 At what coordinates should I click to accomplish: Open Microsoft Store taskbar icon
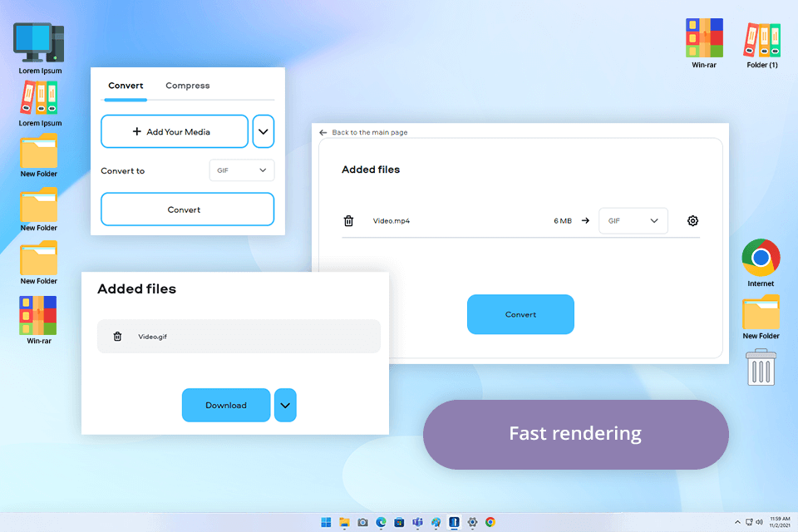point(400,522)
